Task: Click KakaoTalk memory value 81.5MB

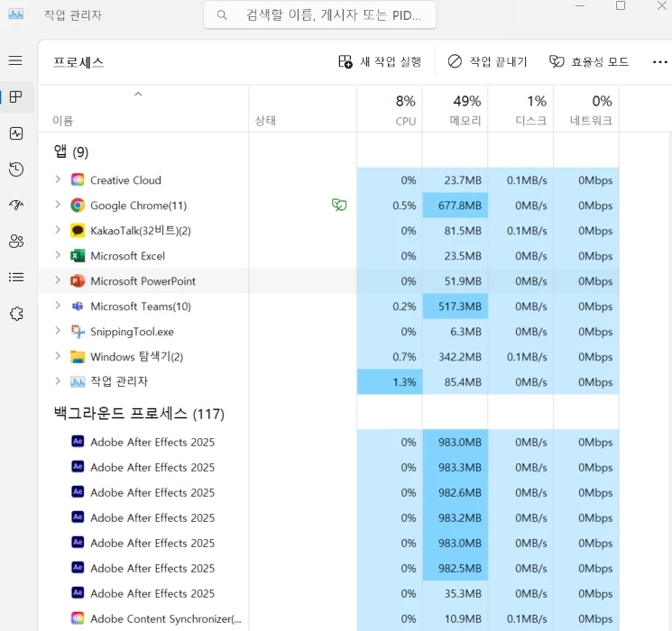Action: pos(463,231)
